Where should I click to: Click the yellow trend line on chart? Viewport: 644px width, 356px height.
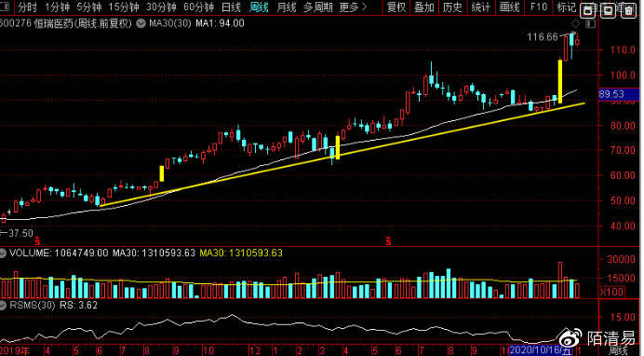[x=342, y=155]
